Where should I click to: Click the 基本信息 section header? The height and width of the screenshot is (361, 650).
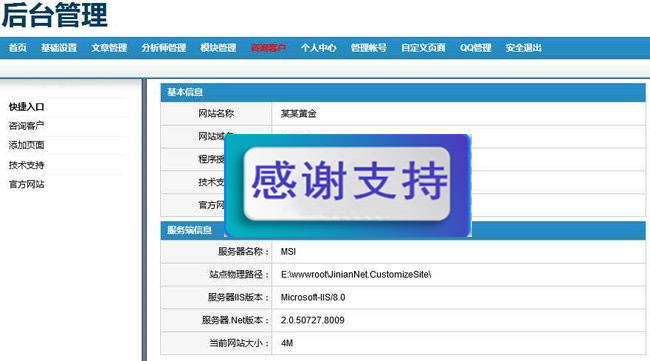point(403,92)
